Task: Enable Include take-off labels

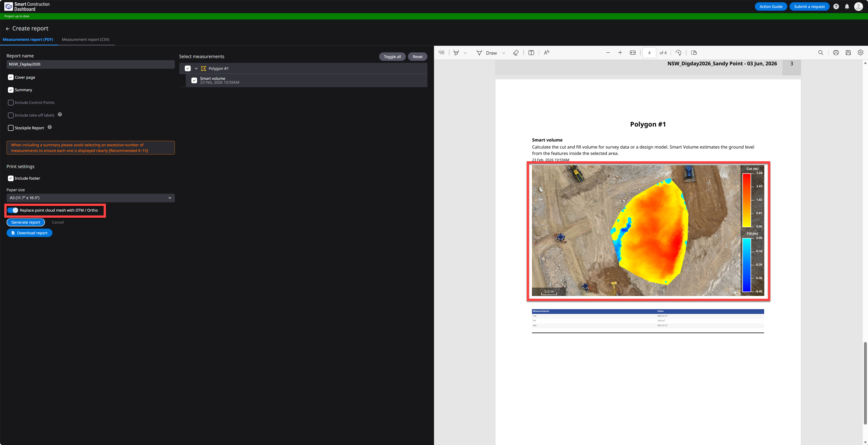Action: click(11, 115)
